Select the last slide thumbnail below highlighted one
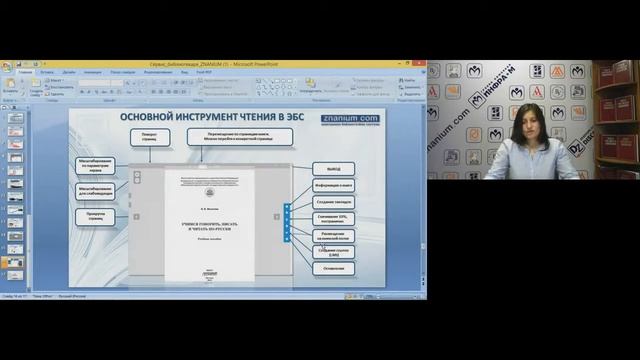This screenshot has width=640, height=360. [x=15, y=276]
